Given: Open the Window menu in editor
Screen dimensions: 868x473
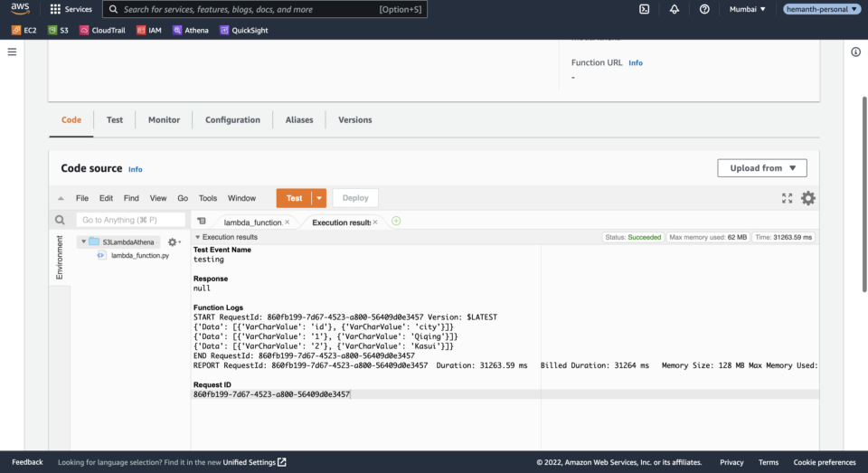Looking at the screenshot, I should point(242,198).
